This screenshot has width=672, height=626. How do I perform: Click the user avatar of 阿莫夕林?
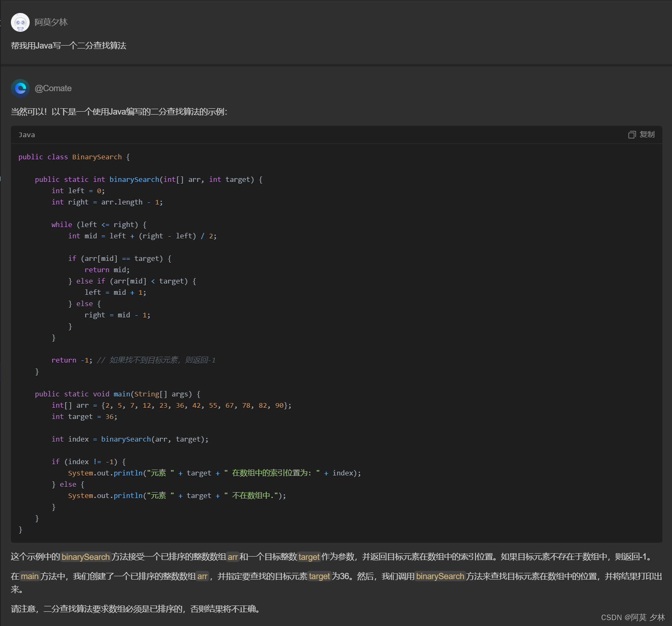(20, 23)
